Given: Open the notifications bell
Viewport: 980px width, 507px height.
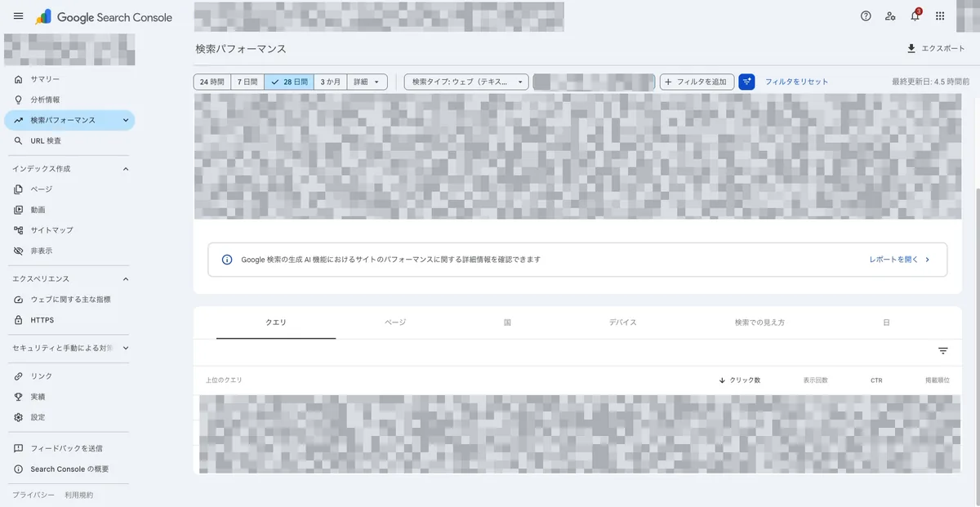Looking at the screenshot, I should coord(915,16).
